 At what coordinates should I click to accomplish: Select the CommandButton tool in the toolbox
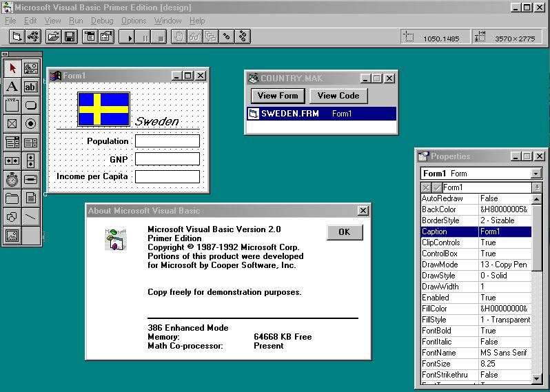pyautogui.click(x=31, y=105)
